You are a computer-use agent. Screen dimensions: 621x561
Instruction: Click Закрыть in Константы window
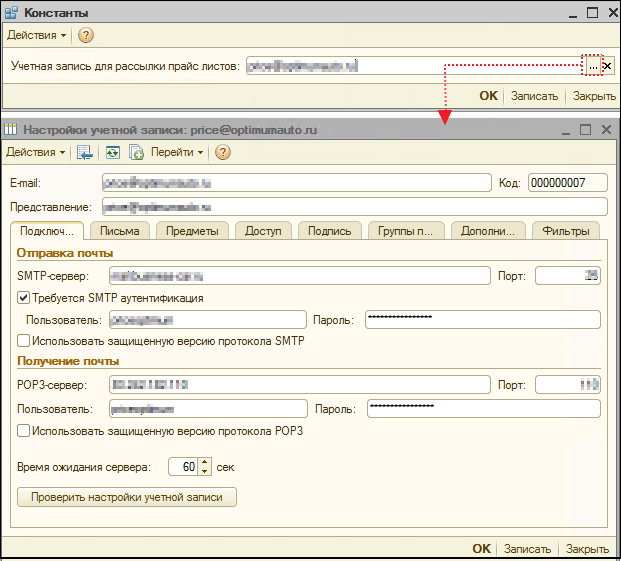pos(594,96)
